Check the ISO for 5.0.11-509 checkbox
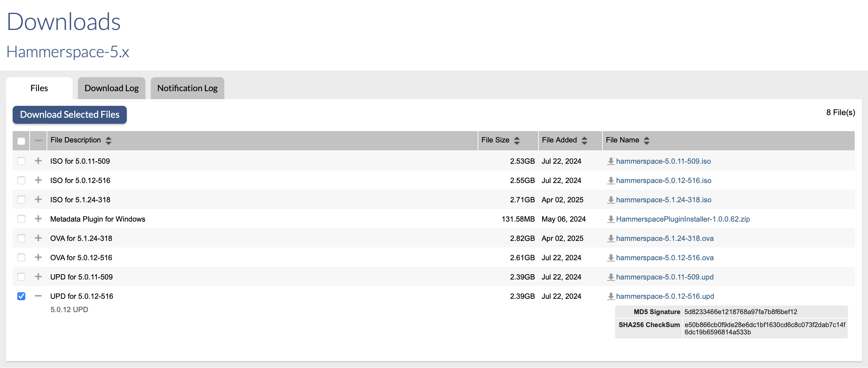Screen dimensions: 868x368 point(21,161)
